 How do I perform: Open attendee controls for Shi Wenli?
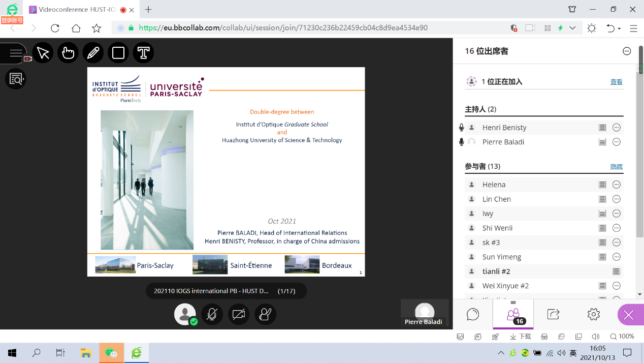click(x=617, y=228)
